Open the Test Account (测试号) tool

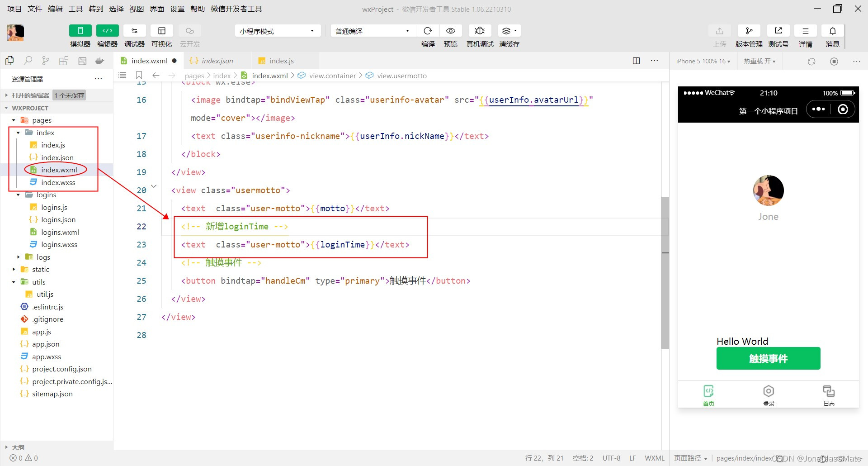[x=778, y=31]
